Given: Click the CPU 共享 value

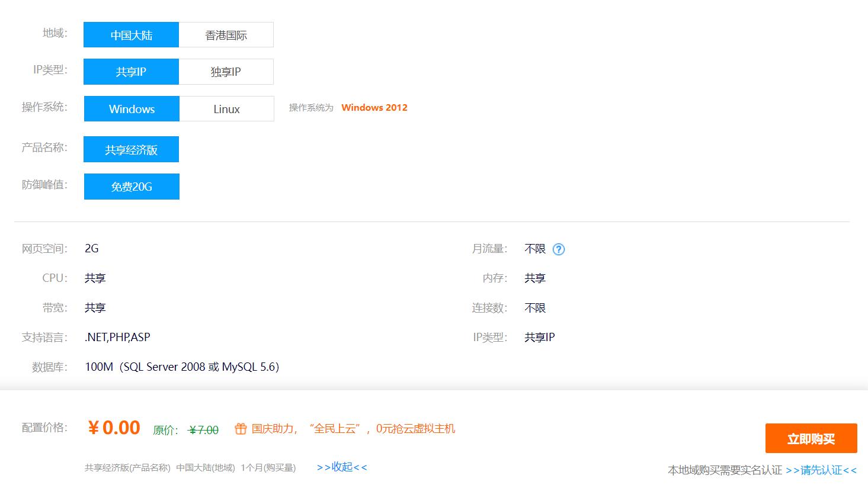Looking at the screenshot, I should pyautogui.click(x=95, y=278).
